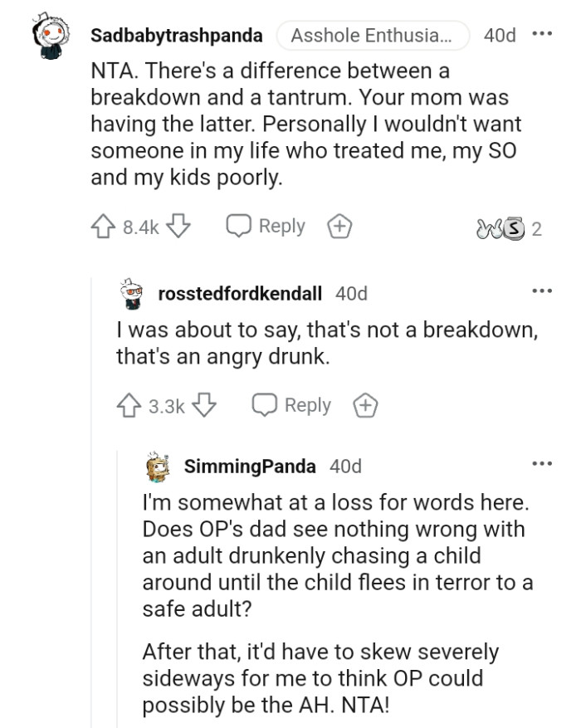Viewport: 581px width, 728px height.
Task: Open overflow menu on Sadbabytrashpanda's comment
Action: 542,32
